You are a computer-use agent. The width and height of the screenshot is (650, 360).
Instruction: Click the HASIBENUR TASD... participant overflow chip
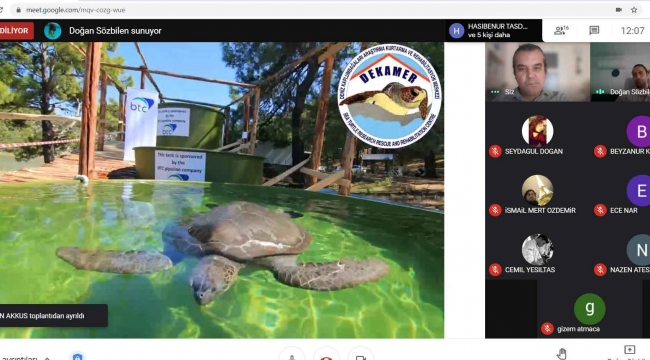494,30
